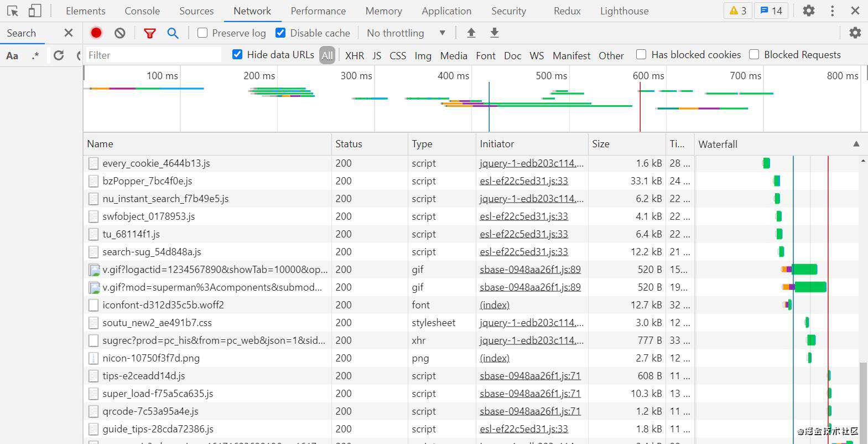This screenshot has height=444, width=868.
Task: Close the Search sidebar panel
Action: 69,33
